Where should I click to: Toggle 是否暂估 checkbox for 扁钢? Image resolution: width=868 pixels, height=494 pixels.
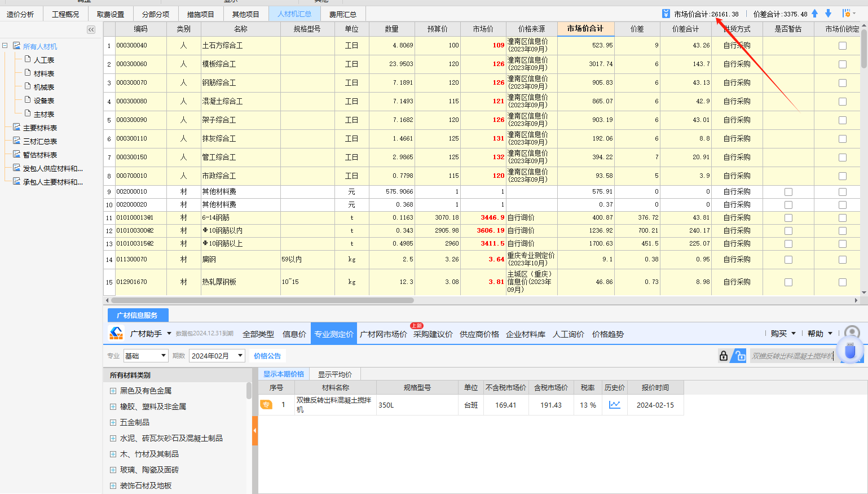pos(788,260)
